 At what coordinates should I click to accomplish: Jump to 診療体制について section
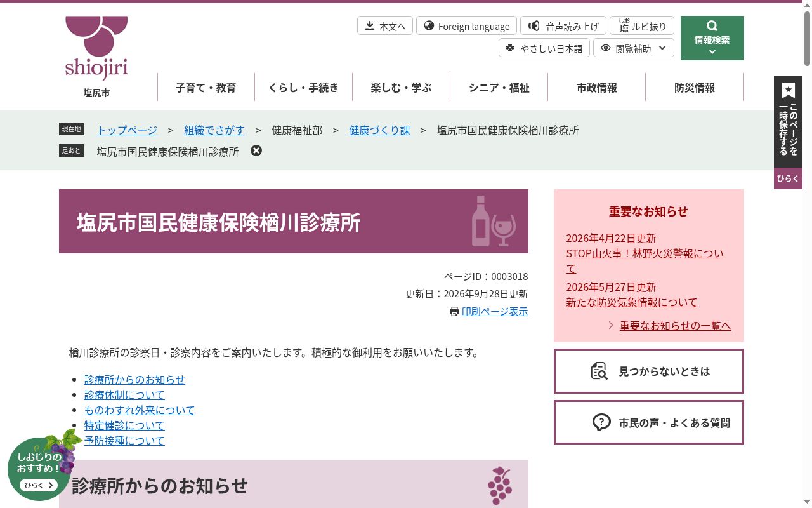pos(124,395)
